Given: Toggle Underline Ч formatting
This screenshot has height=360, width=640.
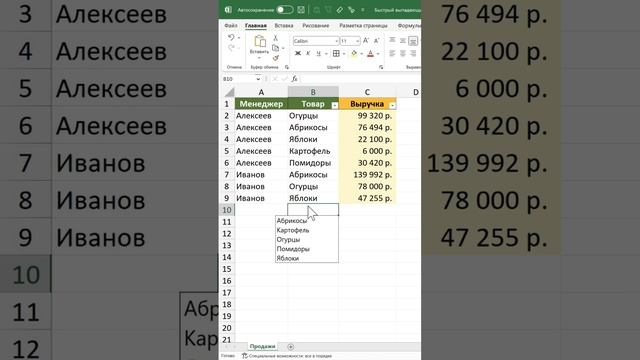Looking at the screenshot, I should coord(318,53).
